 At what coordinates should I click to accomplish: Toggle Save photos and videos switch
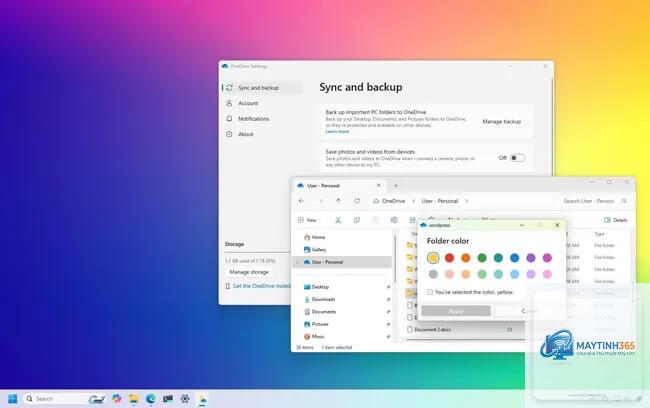point(517,158)
